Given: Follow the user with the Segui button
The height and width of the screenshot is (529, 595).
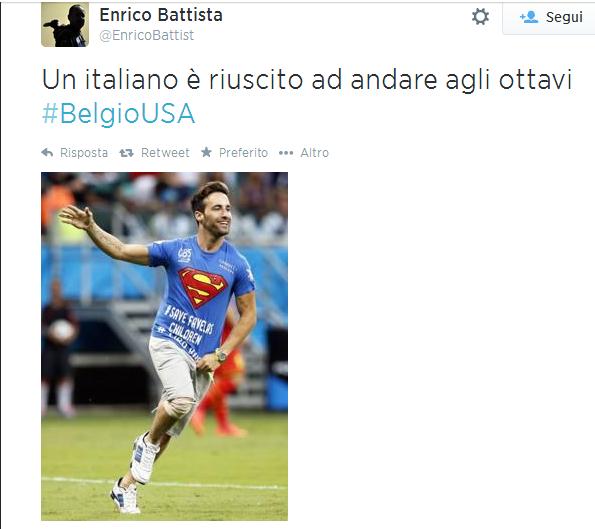Looking at the screenshot, I should (549, 17).
